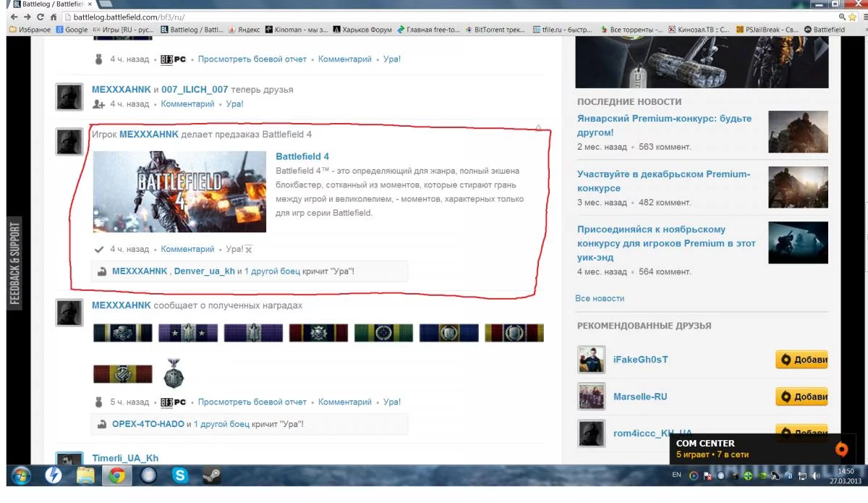Image resolution: width=868 pixels, height=503 pixels.
Task: Remove the Ура! with the small x icon
Action: pyautogui.click(x=249, y=250)
